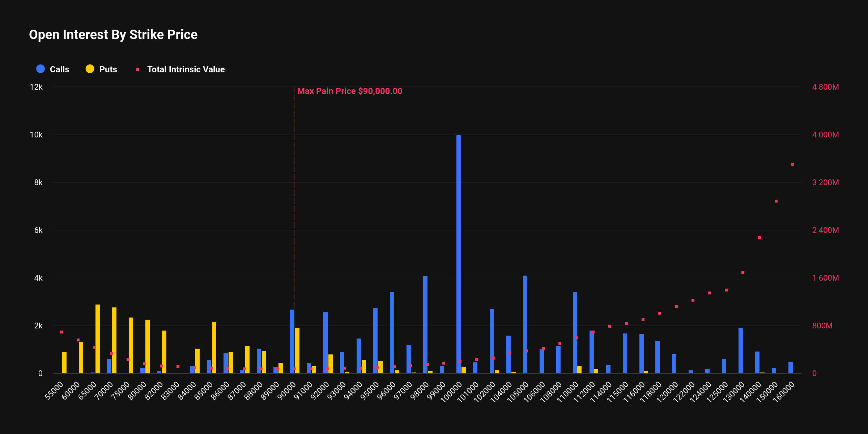
Task: Click the yellow Puts bar at 65000 strike
Action: 98,339
